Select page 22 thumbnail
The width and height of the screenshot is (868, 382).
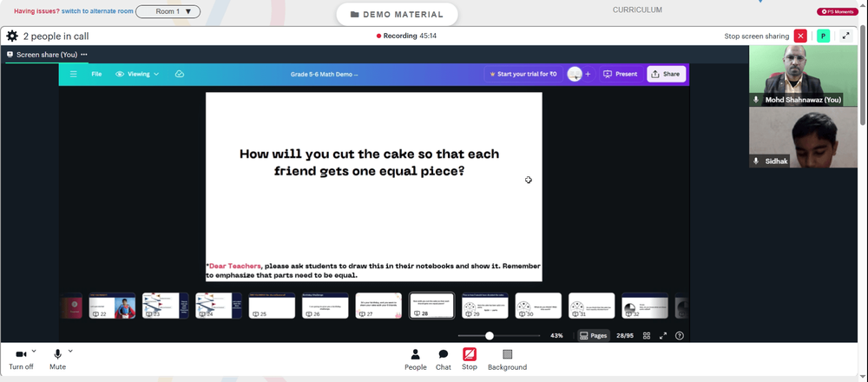click(112, 306)
